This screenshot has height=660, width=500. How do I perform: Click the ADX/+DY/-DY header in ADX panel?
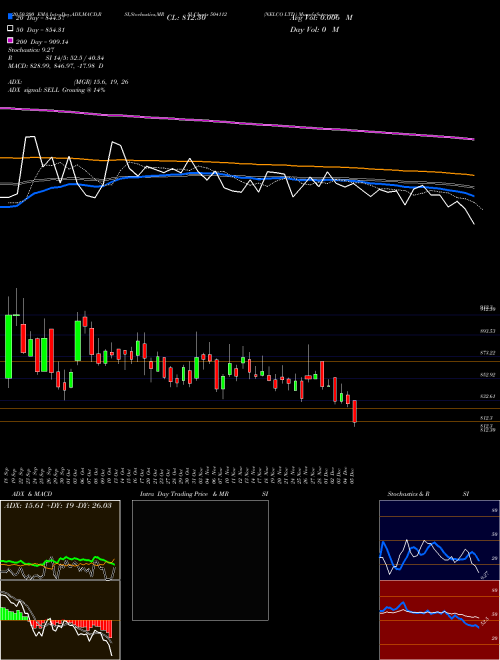coord(58,505)
